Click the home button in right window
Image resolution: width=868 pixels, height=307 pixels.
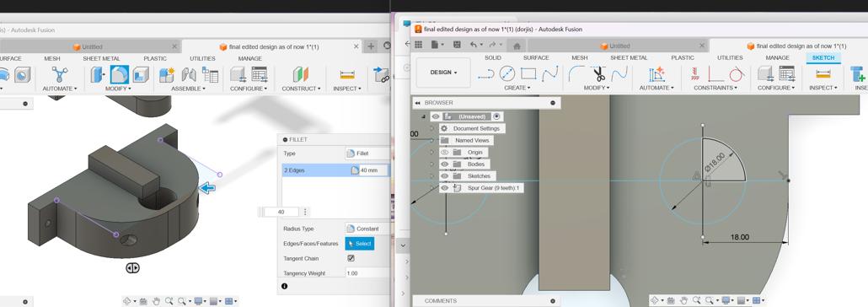pyautogui.click(x=517, y=46)
